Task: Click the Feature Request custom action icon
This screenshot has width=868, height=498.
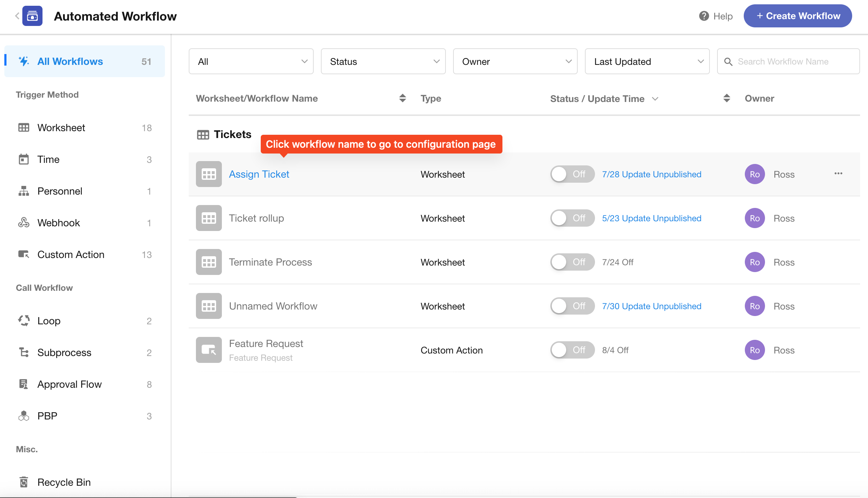Action: click(209, 350)
